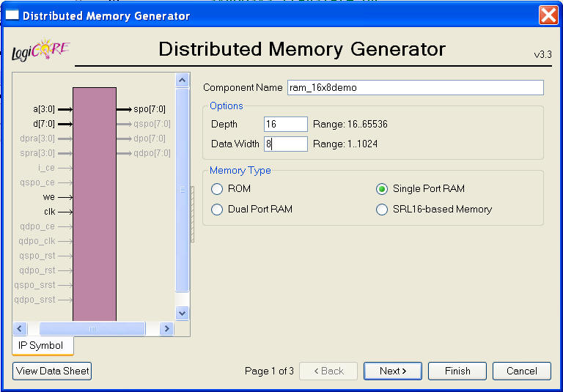Click the pane splitter handle beside symbol view

(192, 214)
